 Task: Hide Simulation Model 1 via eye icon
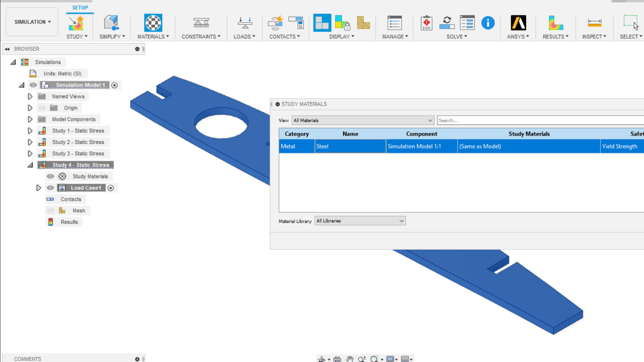pos(33,85)
